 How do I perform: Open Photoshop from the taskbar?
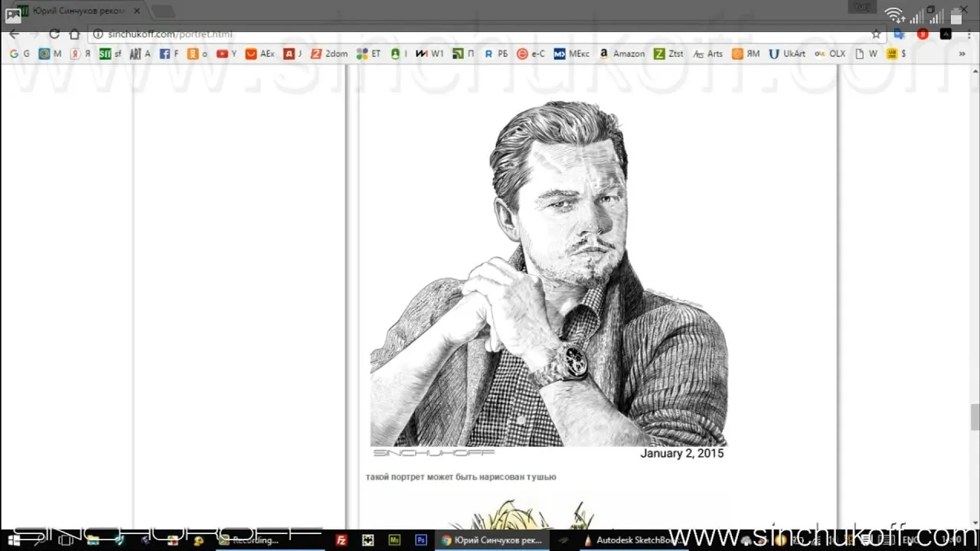tap(420, 540)
